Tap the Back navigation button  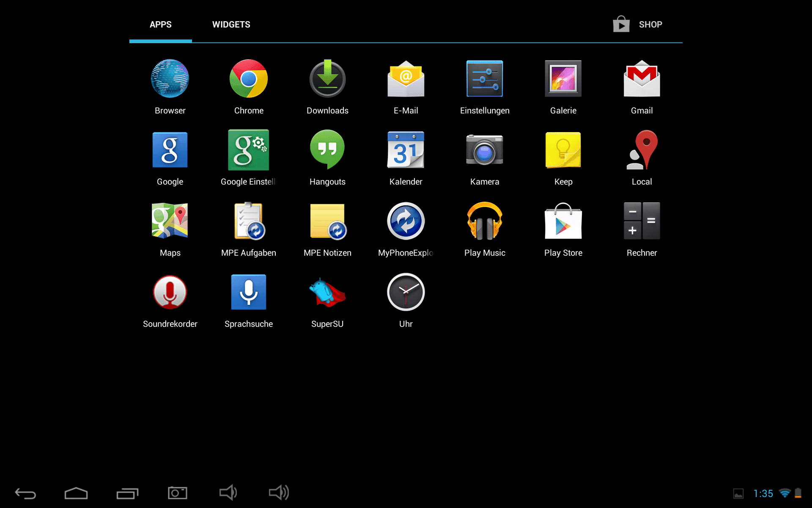pyautogui.click(x=25, y=493)
